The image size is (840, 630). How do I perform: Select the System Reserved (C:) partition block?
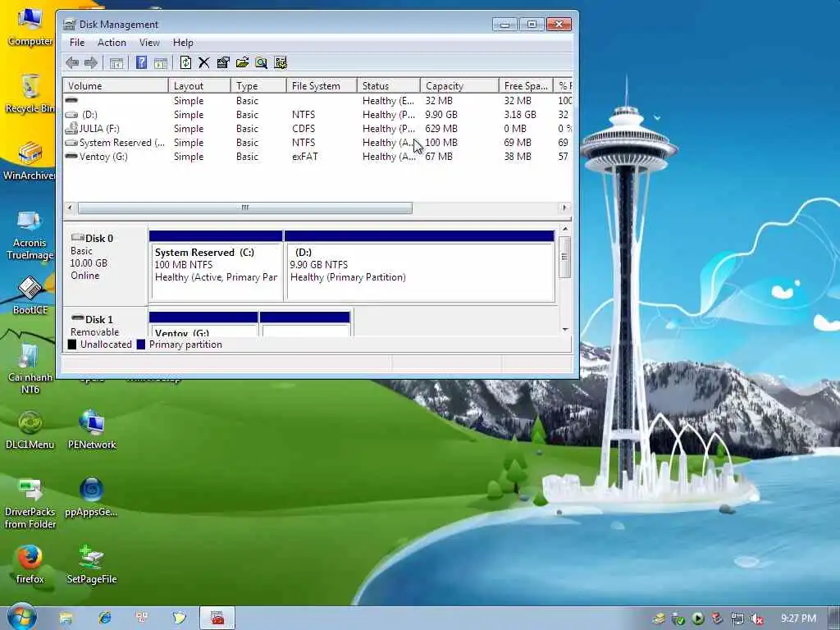pyautogui.click(x=216, y=266)
